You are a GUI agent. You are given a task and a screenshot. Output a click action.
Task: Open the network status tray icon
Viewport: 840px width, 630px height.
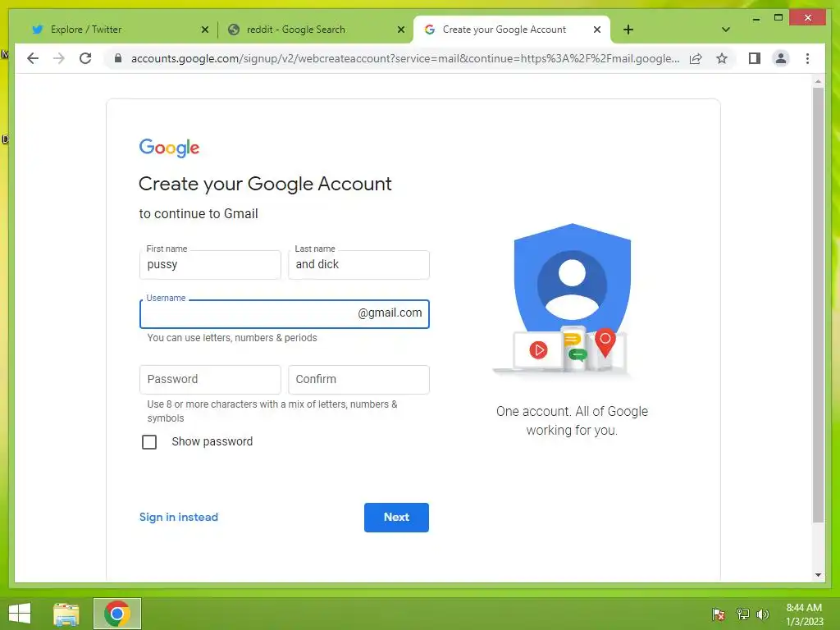point(742,614)
